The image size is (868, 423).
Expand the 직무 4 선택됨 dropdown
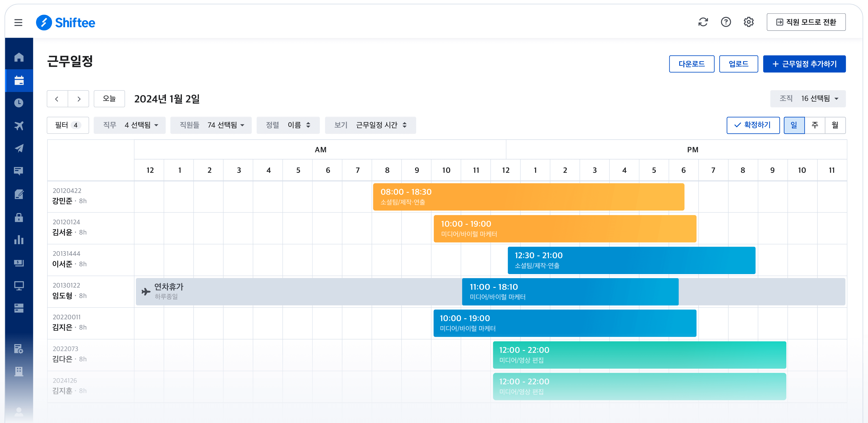click(x=130, y=125)
